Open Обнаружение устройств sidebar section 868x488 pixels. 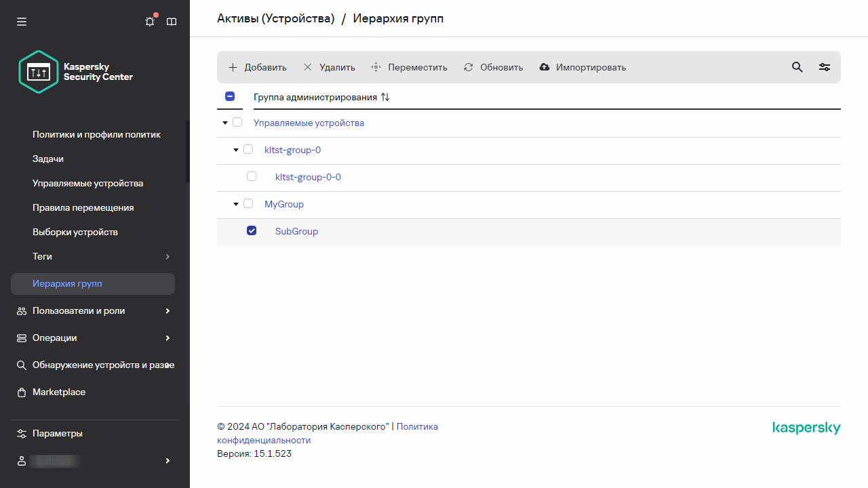click(x=103, y=365)
